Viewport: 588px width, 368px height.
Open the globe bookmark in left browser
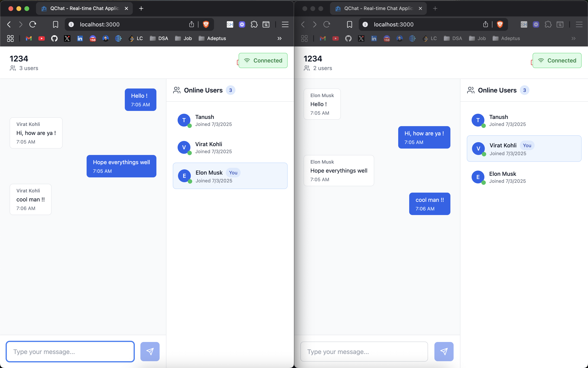coord(118,38)
